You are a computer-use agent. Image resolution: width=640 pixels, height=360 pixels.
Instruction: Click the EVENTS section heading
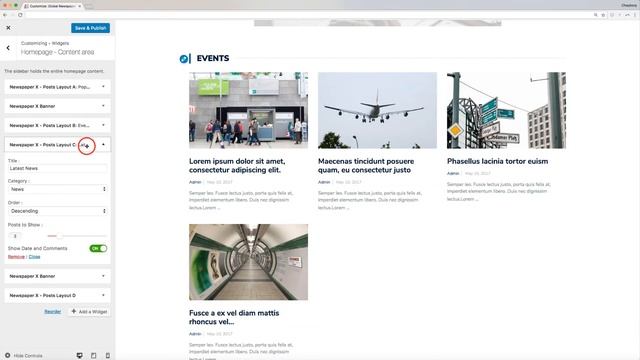[213, 58]
